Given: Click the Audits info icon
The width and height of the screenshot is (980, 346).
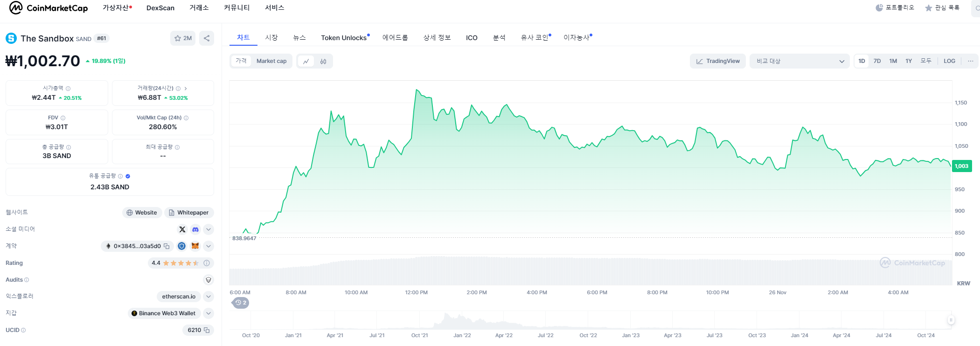Looking at the screenshot, I should (x=27, y=280).
